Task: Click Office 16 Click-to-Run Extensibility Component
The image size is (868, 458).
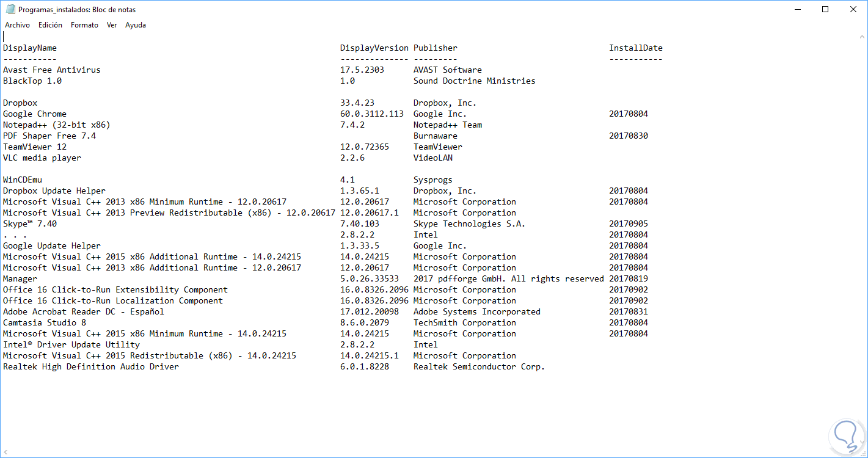Action: [x=115, y=289]
